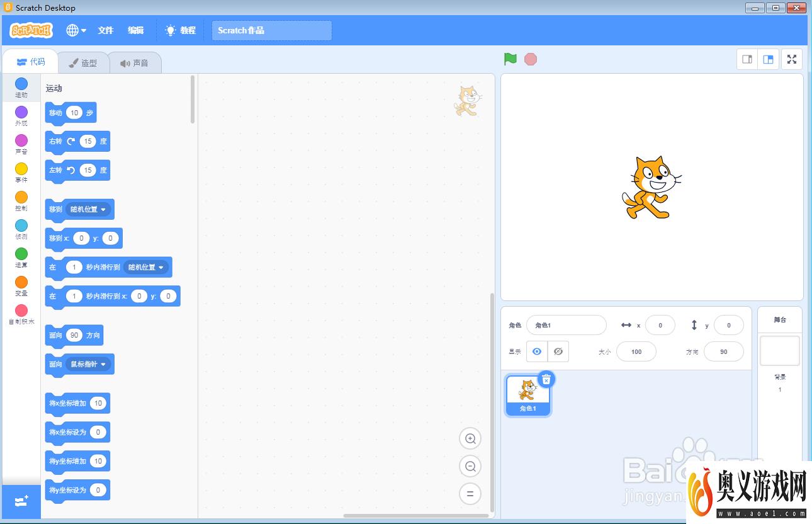Switch to the 代码 tab
Image resolution: width=812 pixels, height=524 pixels.
coord(31,62)
